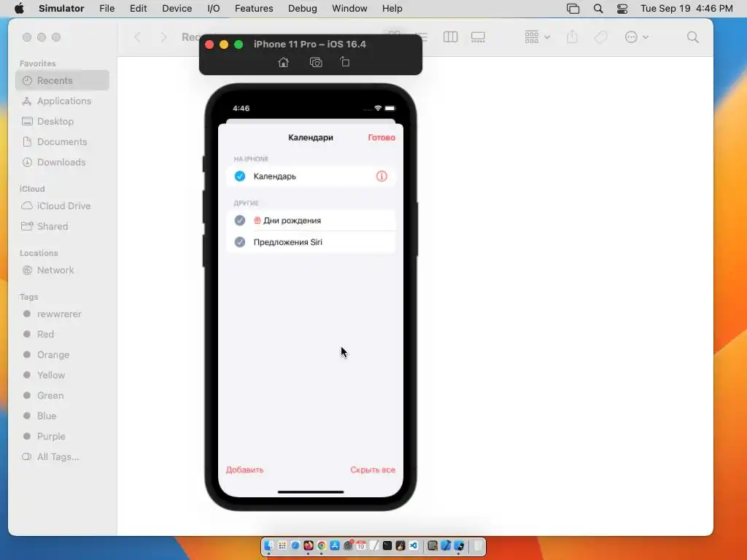Select Downloads in Finder sidebar
This screenshot has width=747, height=560.
tap(63, 163)
